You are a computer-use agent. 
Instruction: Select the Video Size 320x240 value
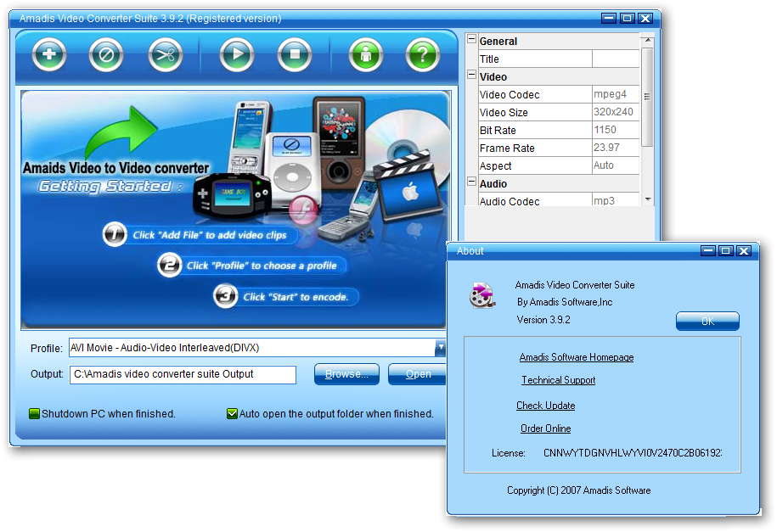point(616,112)
